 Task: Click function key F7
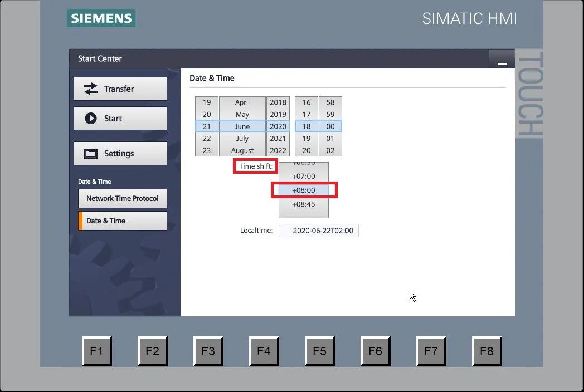pos(431,351)
